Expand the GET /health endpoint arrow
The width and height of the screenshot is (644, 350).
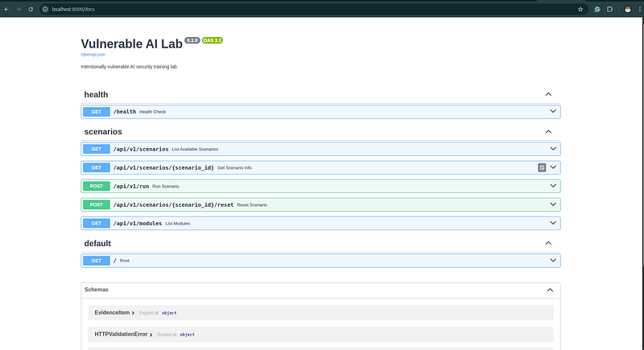tap(553, 111)
